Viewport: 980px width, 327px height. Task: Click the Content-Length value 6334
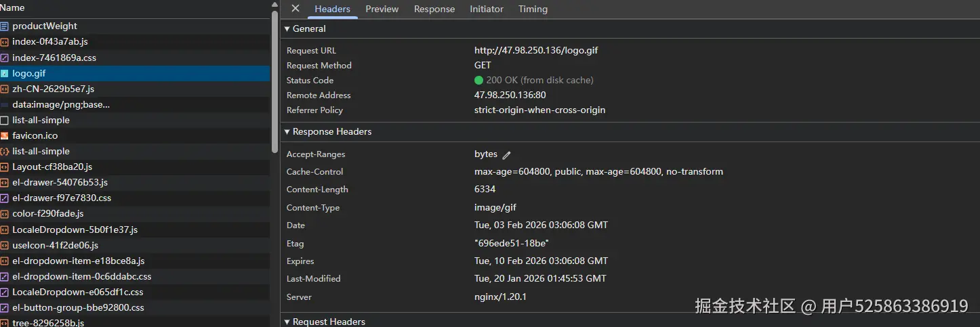[x=485, y=189]
